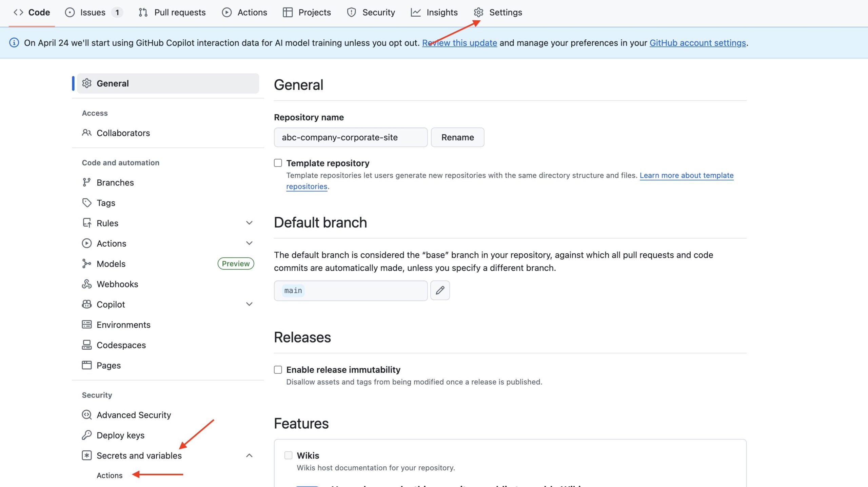Image resolution: width=868 pixels, height=487 pixels.
Task: Open the Pull requests tab
Action: coord(172,13)
